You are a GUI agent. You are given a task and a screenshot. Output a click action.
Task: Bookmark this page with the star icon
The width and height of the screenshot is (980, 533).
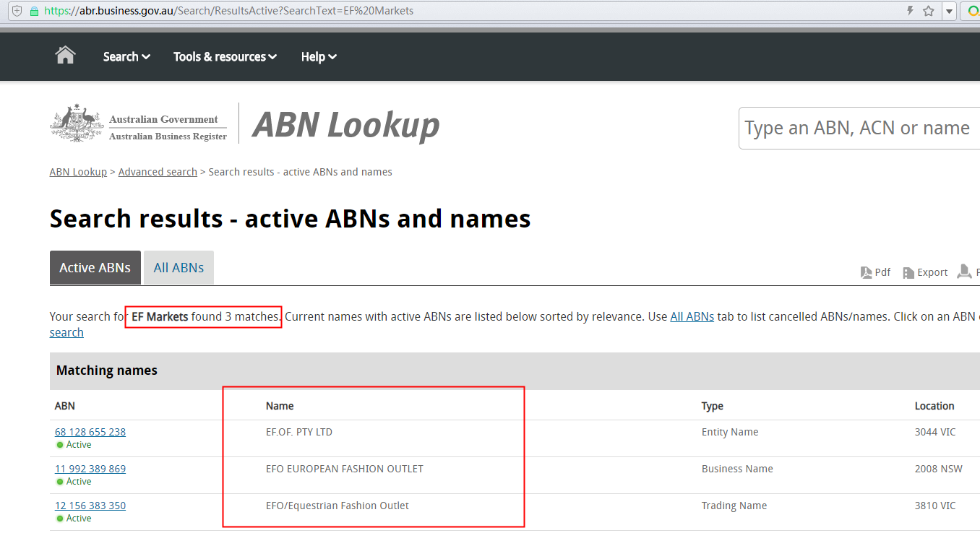tap(929, 11)
